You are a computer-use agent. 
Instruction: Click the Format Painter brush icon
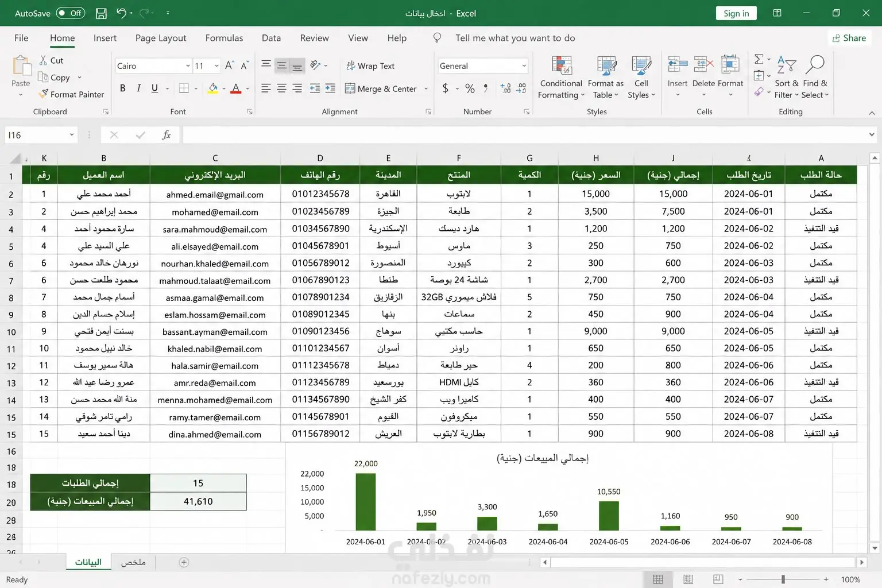(43, 94)
